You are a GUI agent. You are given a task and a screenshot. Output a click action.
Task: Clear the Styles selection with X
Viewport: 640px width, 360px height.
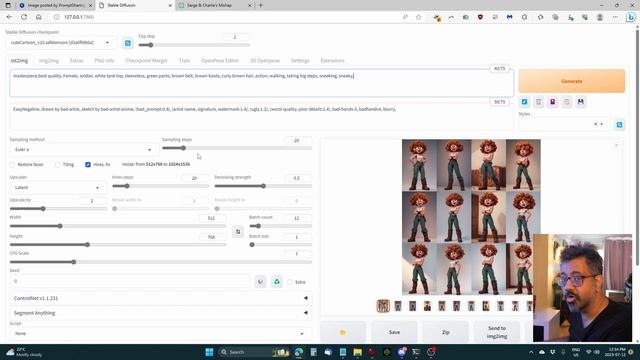(x=596, y=124)
